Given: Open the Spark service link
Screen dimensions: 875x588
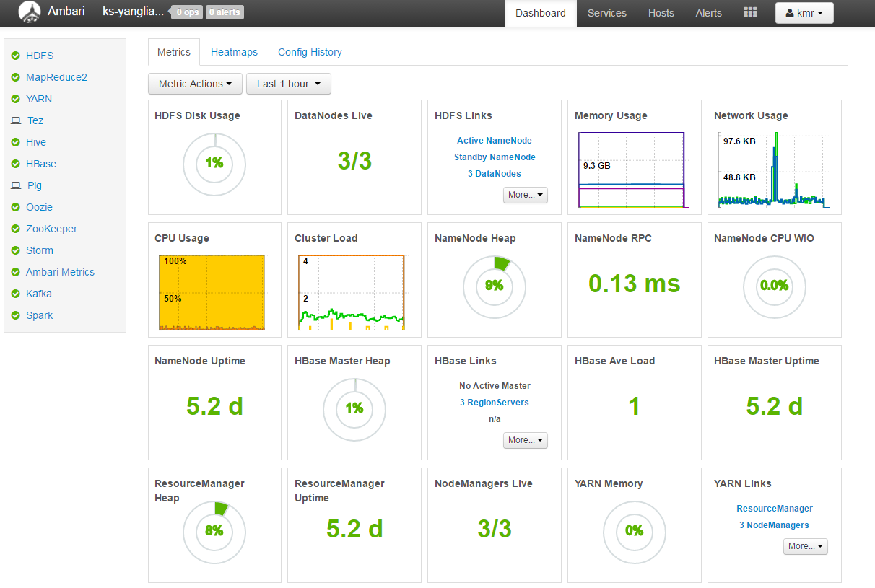Looking at the screenshot, I should click(40, 315).
